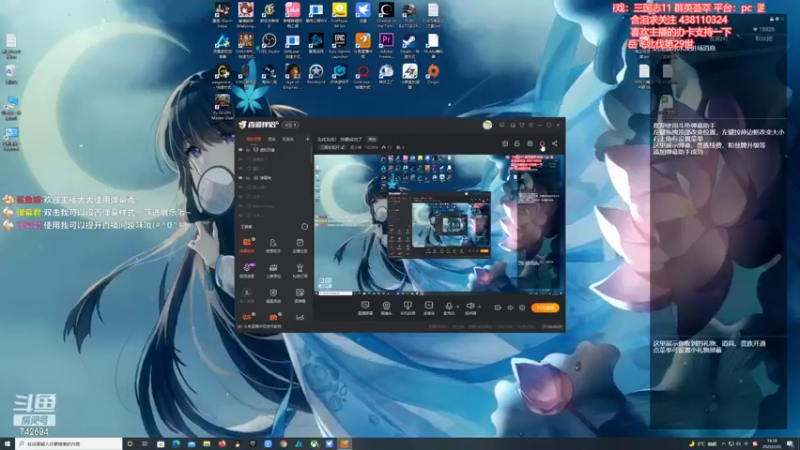This screenshot has height=450, width=800.
Task: Launch Origin desktop shortcut
Action: (433, 74)
